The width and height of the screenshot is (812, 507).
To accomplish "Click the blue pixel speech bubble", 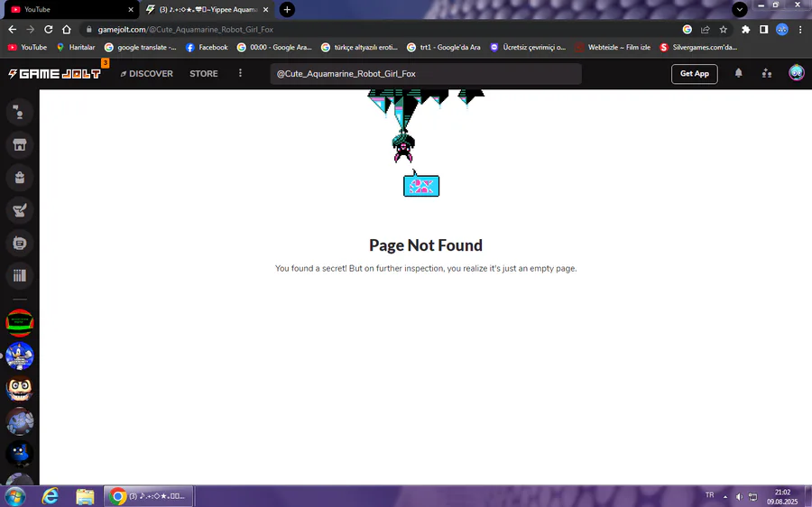I will pos(421,185).
